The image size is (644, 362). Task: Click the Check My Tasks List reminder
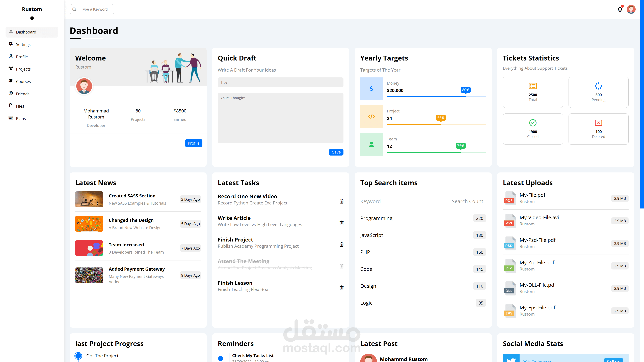coord(253,355)
